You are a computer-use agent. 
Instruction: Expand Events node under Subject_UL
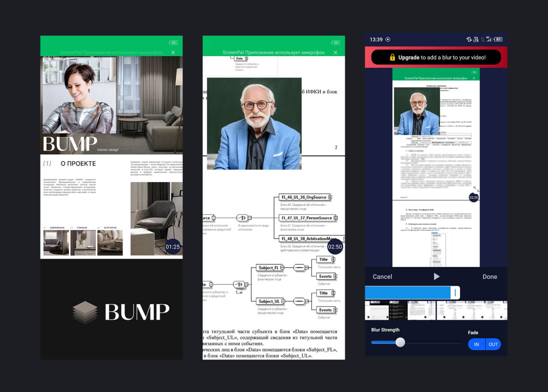(335, 310)
